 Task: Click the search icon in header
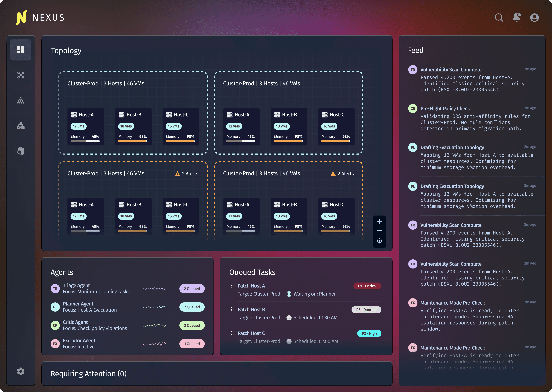click(x=499, y=18)
